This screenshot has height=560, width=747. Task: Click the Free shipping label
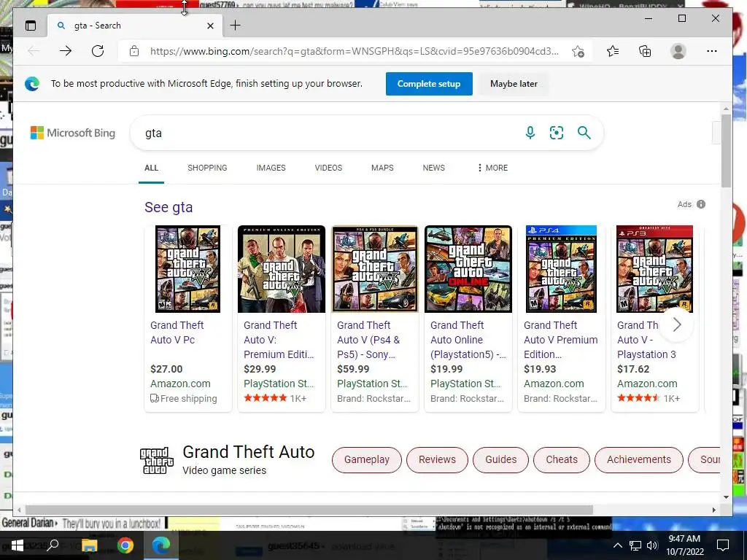(x=184, y=399)
